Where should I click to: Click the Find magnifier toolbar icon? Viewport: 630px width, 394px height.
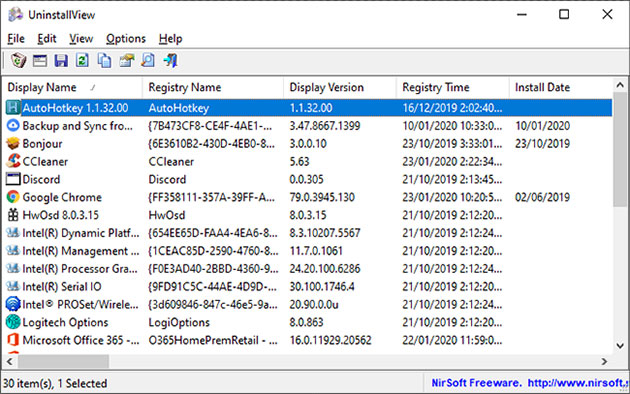coord(147,61)
